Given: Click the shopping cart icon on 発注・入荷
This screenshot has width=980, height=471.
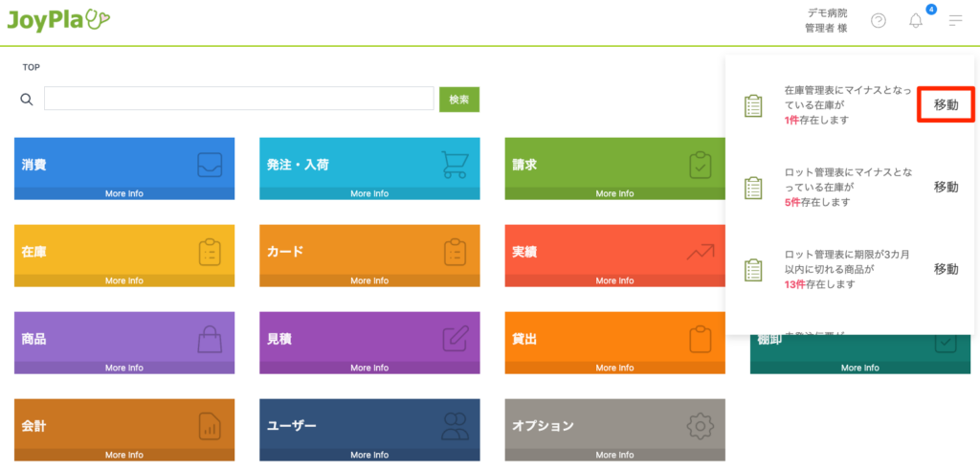Looking at the screenshot, I should tap(455, 165).
